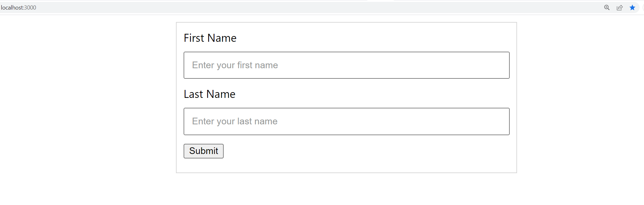Click the zoom magnifier icon in address bar
Image resolution: width=644 pixels, height=205 pixels.
(607, 8)
